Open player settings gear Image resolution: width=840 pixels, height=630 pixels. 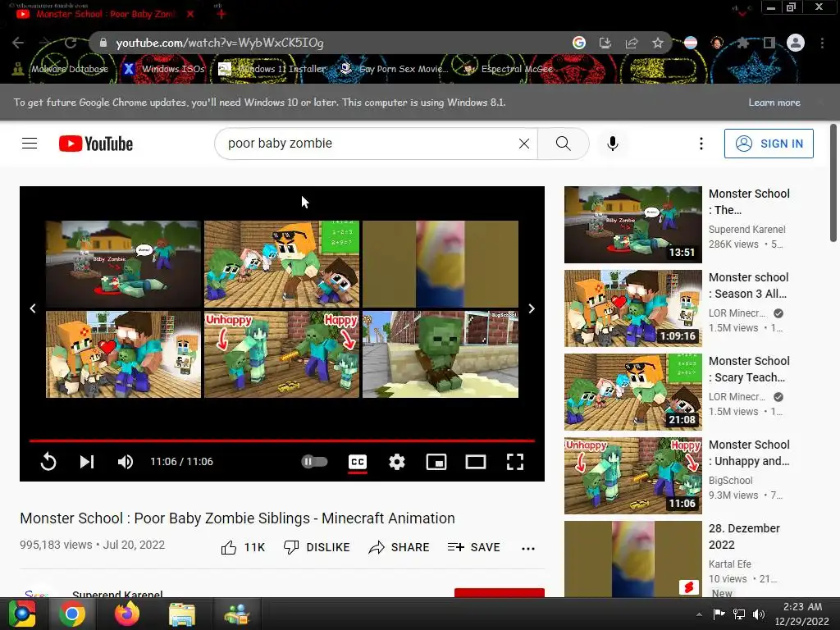(397, 462)
